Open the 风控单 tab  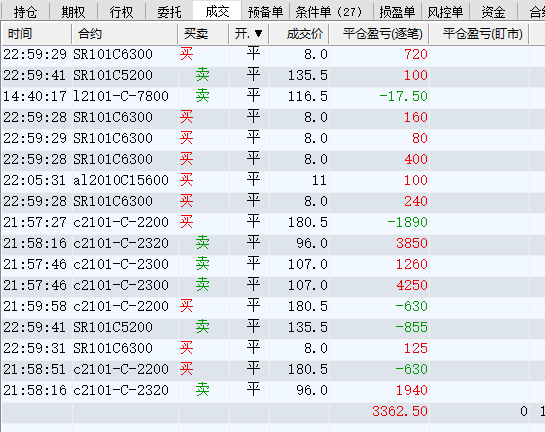(445, 12)
